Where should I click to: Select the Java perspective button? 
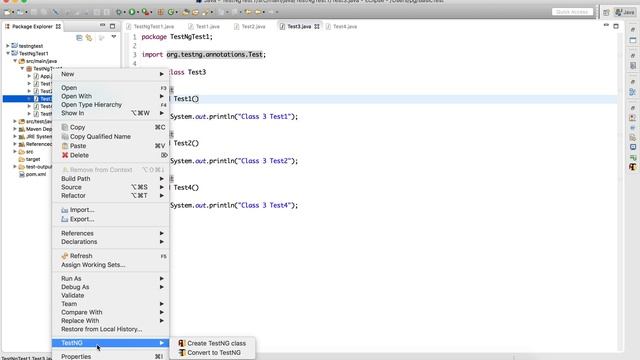coord(625,12)
